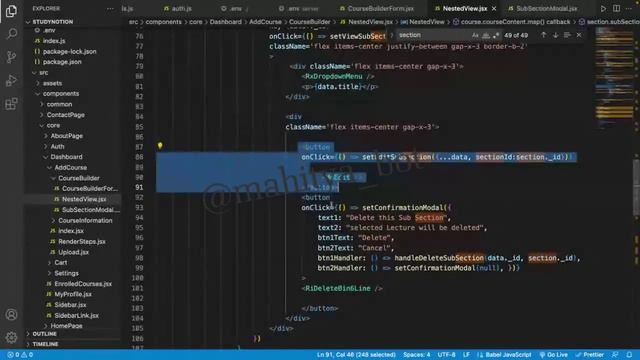Open the Manage settings gear
This screenshot has width=640, height=360.
[11, 337]
